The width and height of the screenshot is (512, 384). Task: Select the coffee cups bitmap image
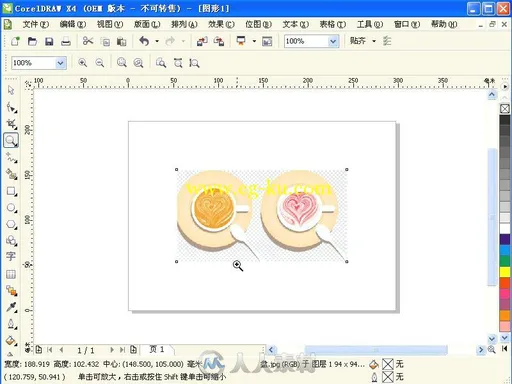point(262,216)
